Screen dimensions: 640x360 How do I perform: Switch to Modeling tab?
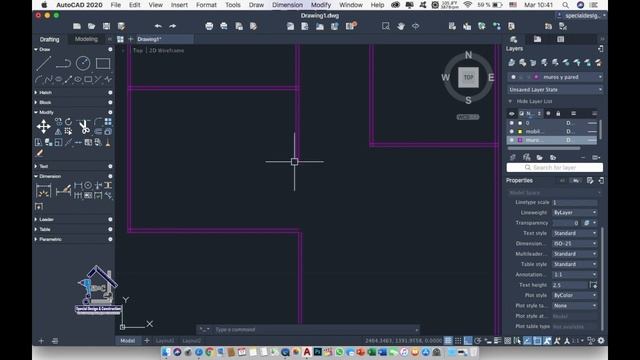(86, 39)
